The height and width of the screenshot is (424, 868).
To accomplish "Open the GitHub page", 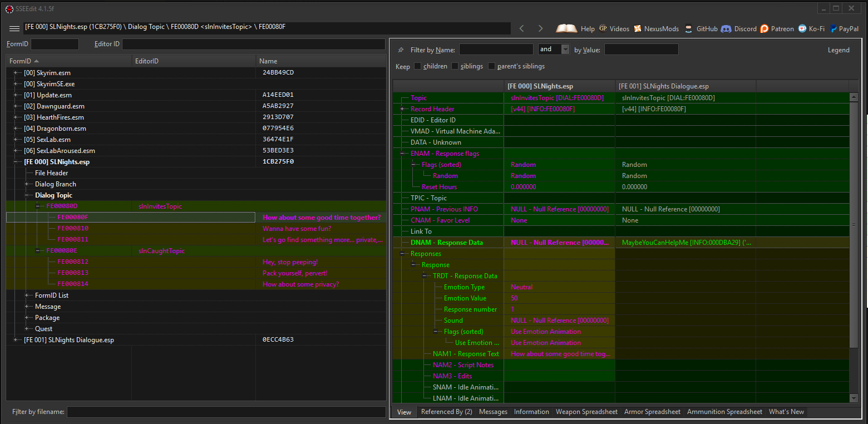I will (x=701, y=28).
